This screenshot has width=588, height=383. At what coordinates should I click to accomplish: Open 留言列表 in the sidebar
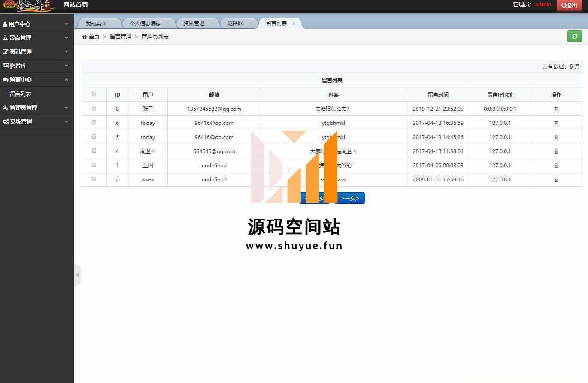click(20, 94)
